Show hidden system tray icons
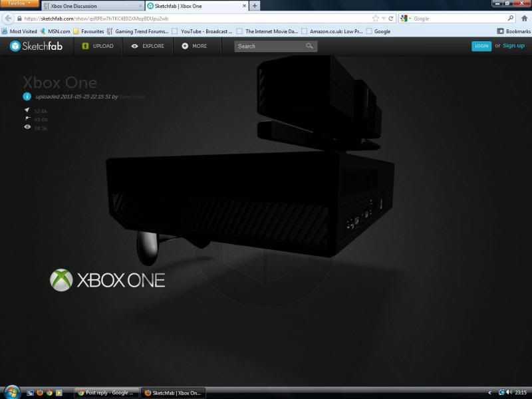 489,392
